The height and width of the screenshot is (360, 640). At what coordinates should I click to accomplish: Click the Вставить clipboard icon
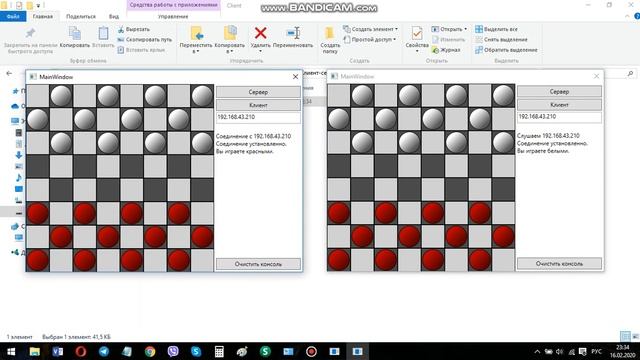click(x=103, y=33)
